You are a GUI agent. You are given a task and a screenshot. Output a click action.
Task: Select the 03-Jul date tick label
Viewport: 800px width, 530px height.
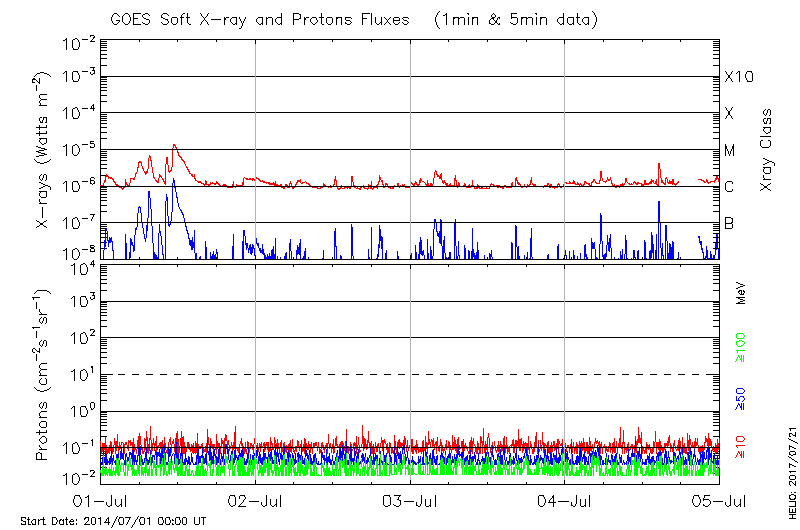[410, 500]
